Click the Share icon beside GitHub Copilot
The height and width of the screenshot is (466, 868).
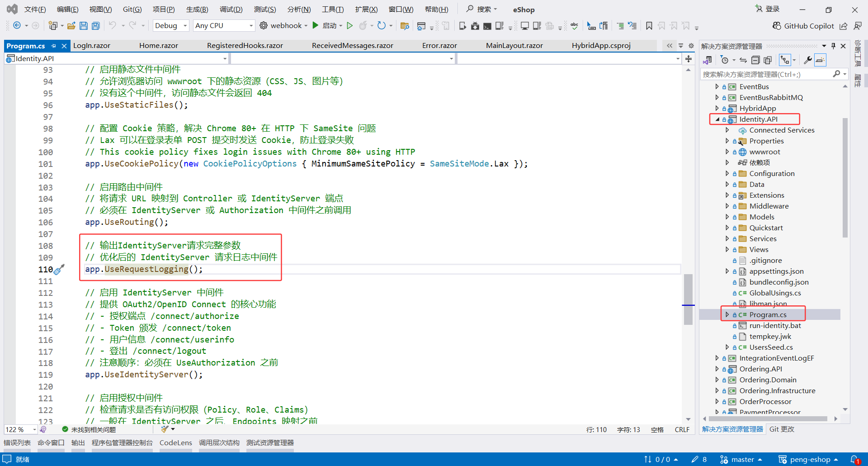tap(844, 26)
